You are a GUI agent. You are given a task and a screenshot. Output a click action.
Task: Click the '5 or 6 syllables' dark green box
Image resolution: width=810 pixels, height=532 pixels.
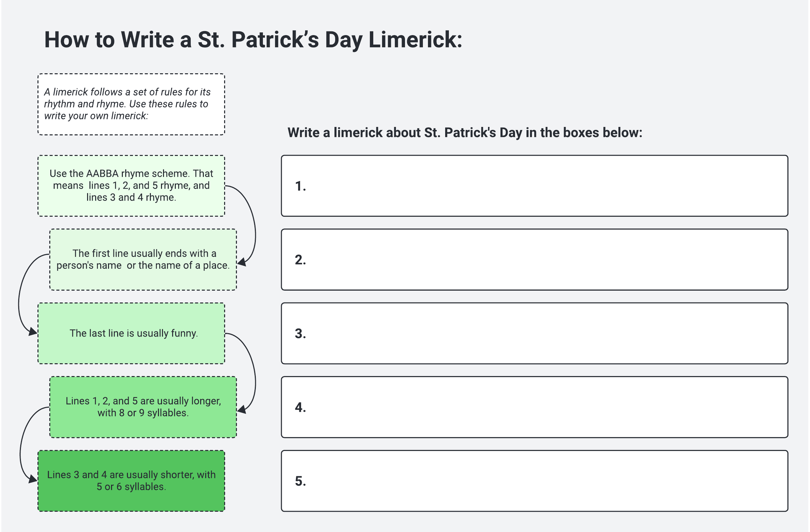tap(131, 481)
